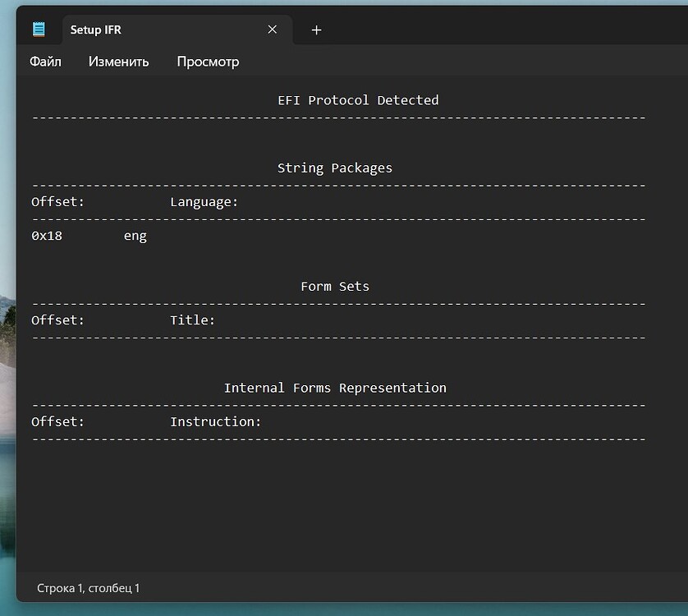Click the Notepad application icon
Image resolution: width=688 pixels, height=616 pixels.
point(39,29)
